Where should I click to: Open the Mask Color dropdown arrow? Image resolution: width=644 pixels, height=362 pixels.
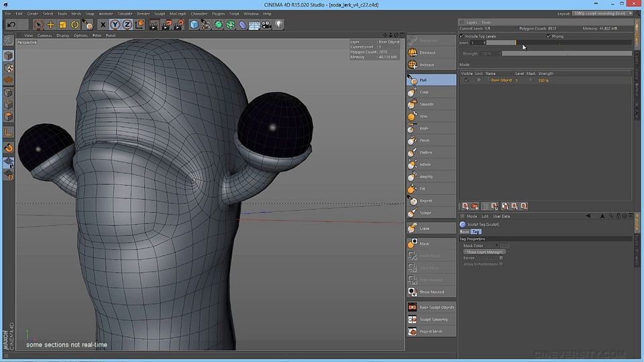498,246
